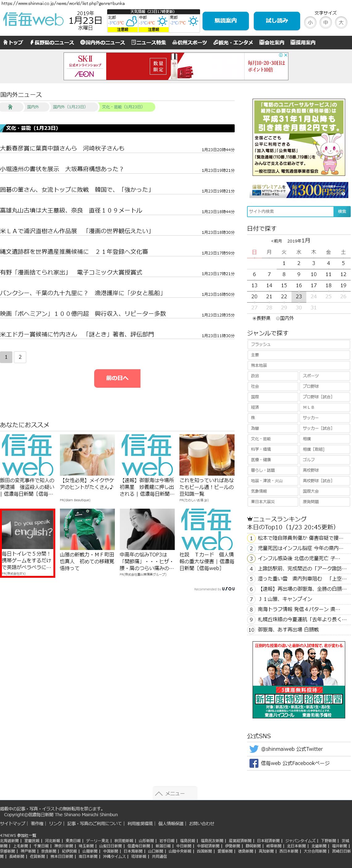Click the 前の日へ button

click(117, 378)
